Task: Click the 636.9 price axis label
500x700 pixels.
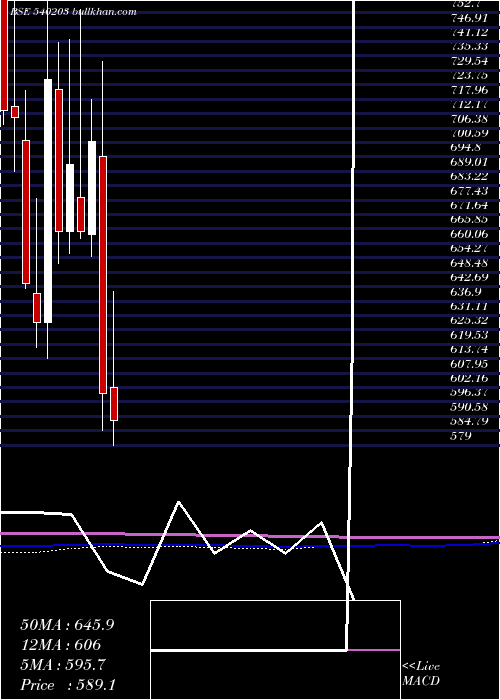Action: 467,292
